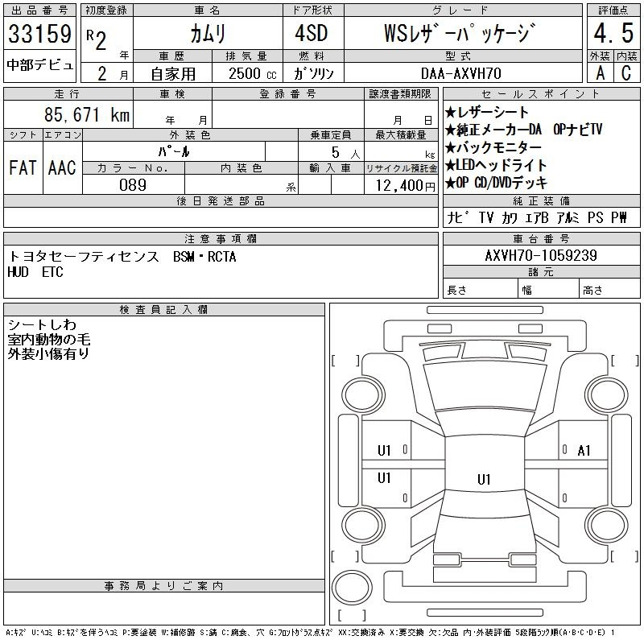Select the chassis number AXVH70-1059239

[540, 255]
